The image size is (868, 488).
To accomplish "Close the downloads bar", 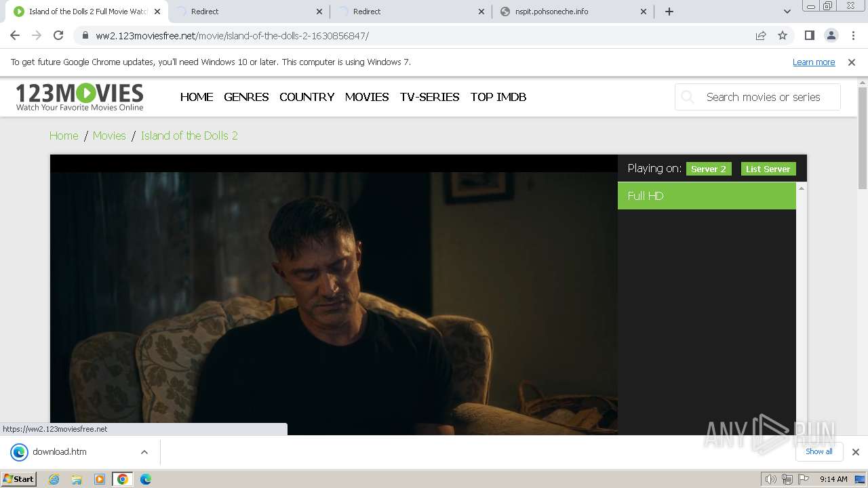I will pyautogui.click(x=856, y=452).
